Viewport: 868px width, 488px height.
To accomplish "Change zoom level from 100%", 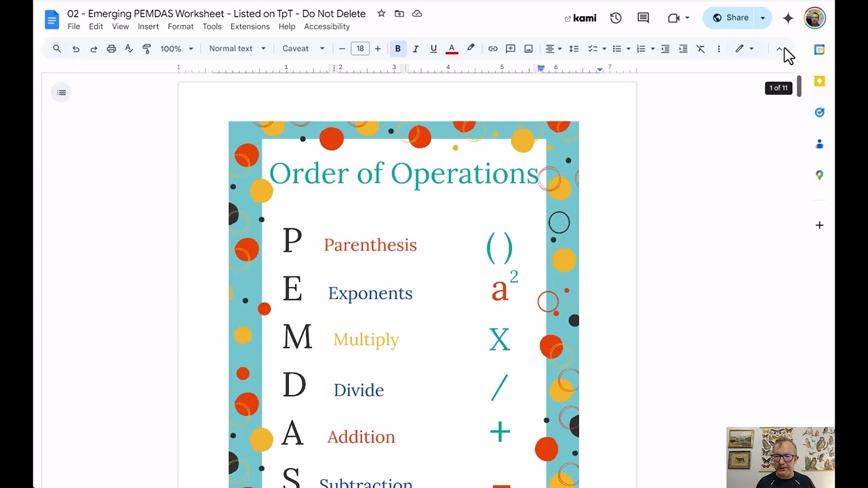I will [x=176, y=49].
